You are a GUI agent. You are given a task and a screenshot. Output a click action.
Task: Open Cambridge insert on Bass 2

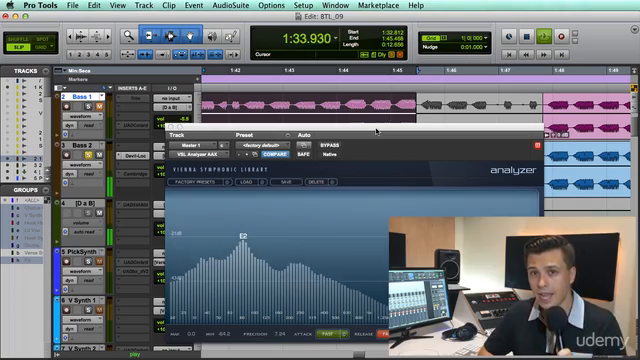[x=133, y=174]
